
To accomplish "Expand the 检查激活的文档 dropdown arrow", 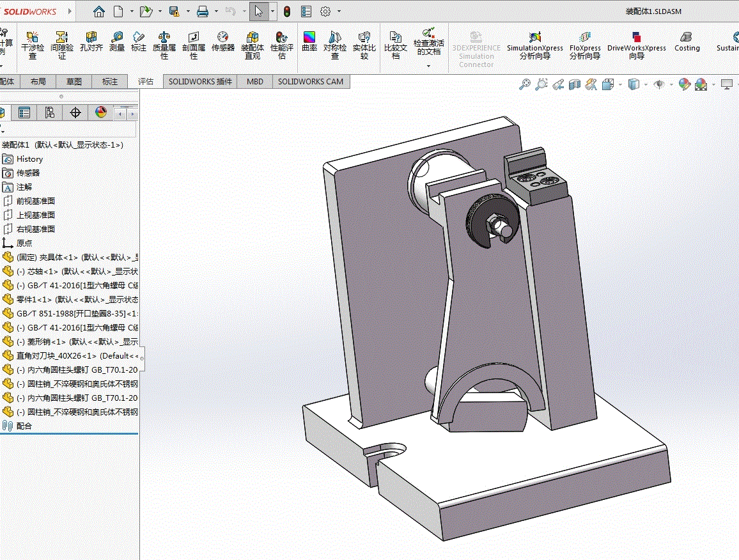I will coord(428,66).
